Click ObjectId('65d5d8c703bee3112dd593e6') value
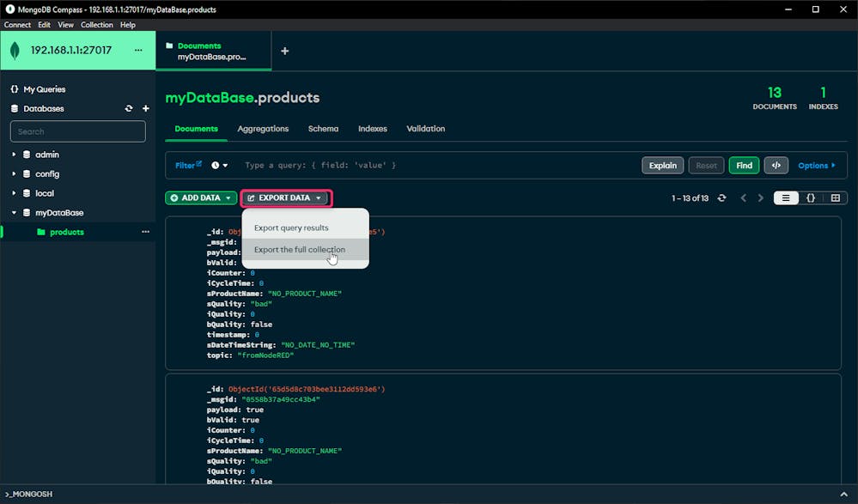 tap(307, 389)
